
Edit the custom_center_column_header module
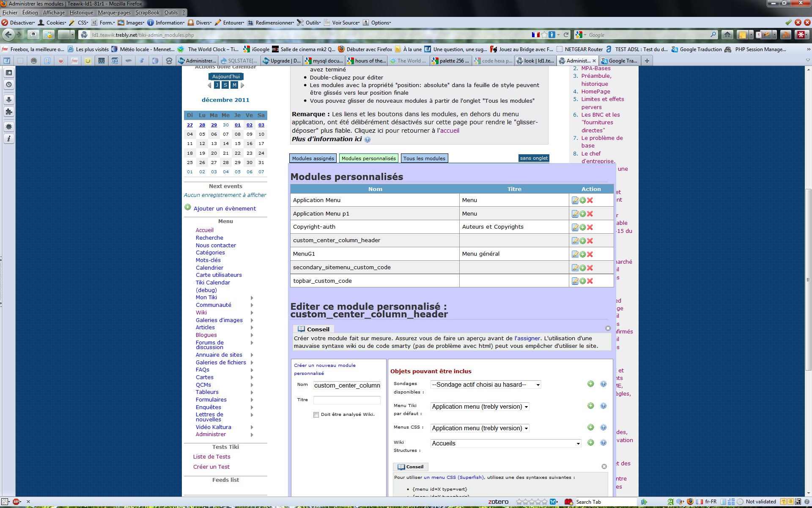(575, 241)
